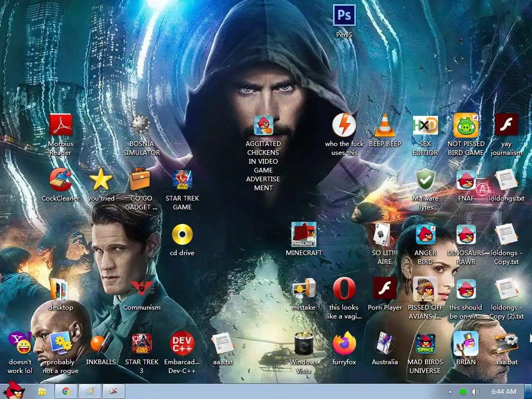Viewport: 532px width, 399px height.
Task: Open 'this should be on vin...' icon
Action: tap(466, 289)
